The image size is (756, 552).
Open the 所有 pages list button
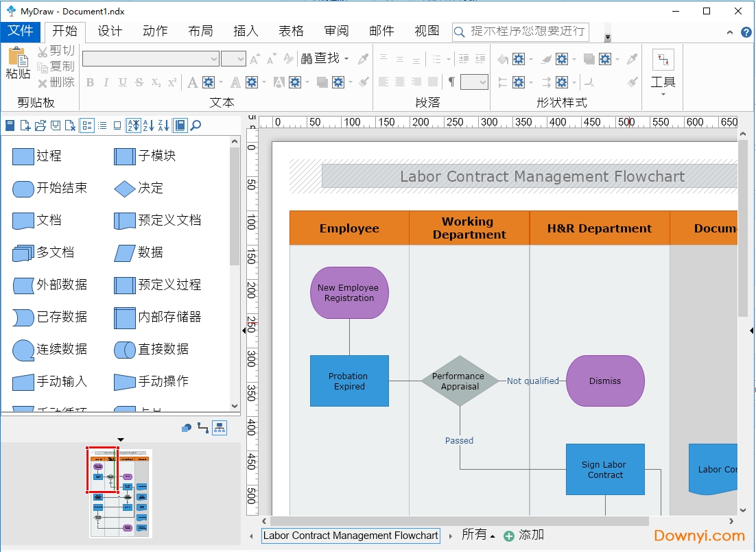point(478,535)
